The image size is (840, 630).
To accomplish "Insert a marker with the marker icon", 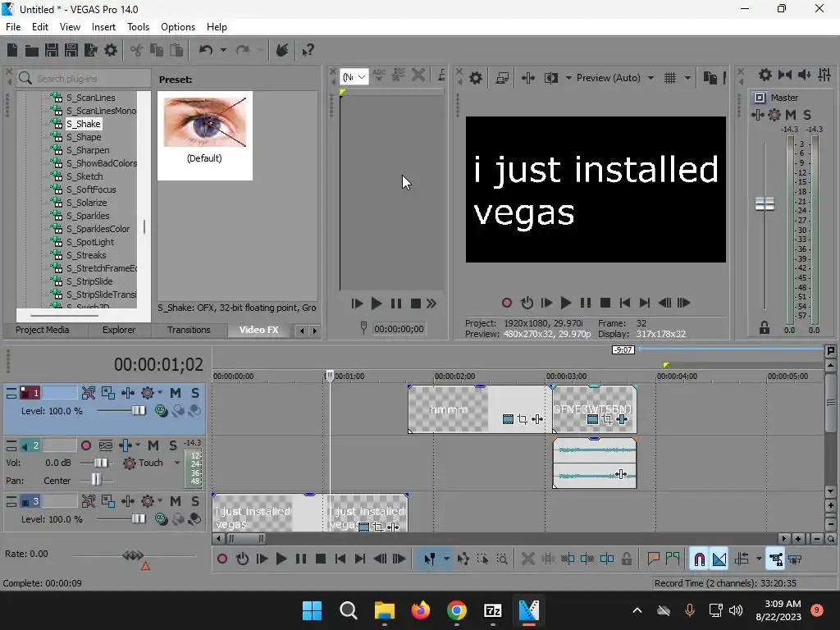I will coord(653,559).
